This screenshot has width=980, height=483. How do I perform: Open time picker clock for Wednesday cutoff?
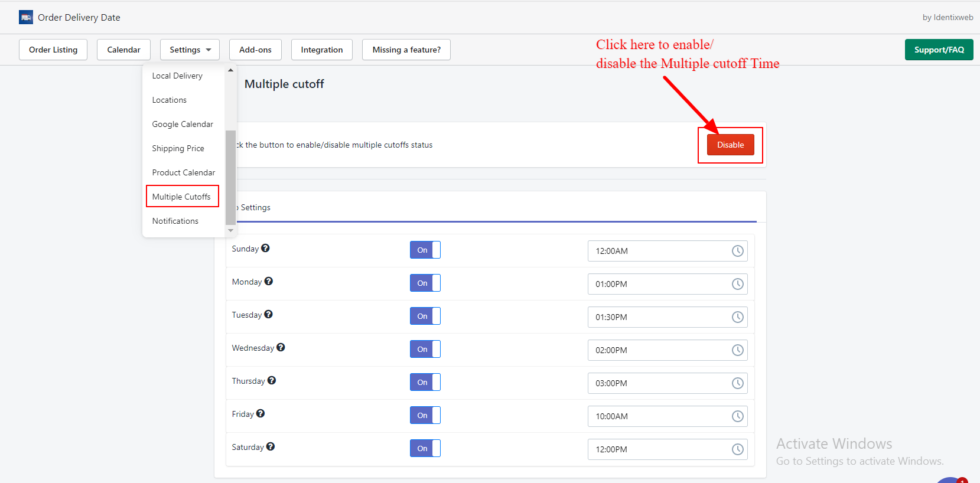click(x=738, y=350)
